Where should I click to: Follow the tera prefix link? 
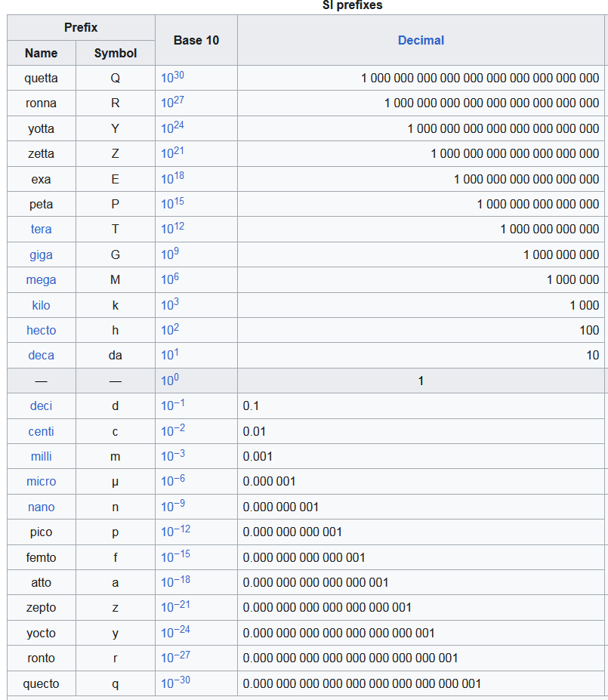pos(41,229)
